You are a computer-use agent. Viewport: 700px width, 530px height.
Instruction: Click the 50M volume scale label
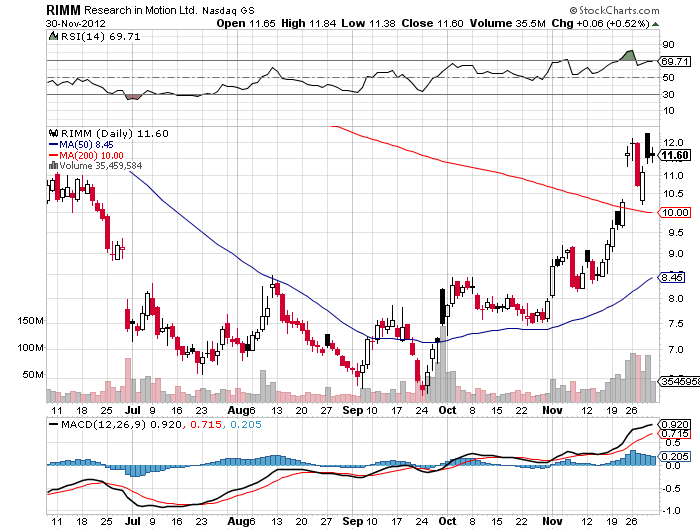33,374
